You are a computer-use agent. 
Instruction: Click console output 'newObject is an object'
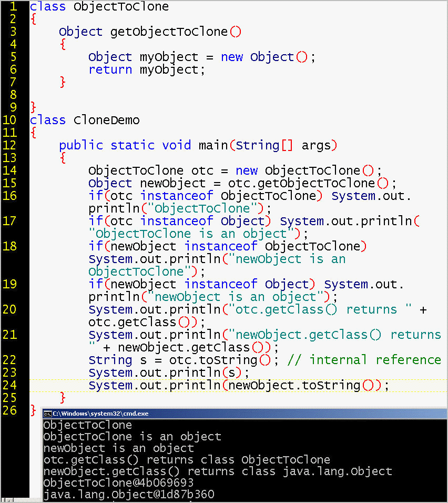pos(119,448)
